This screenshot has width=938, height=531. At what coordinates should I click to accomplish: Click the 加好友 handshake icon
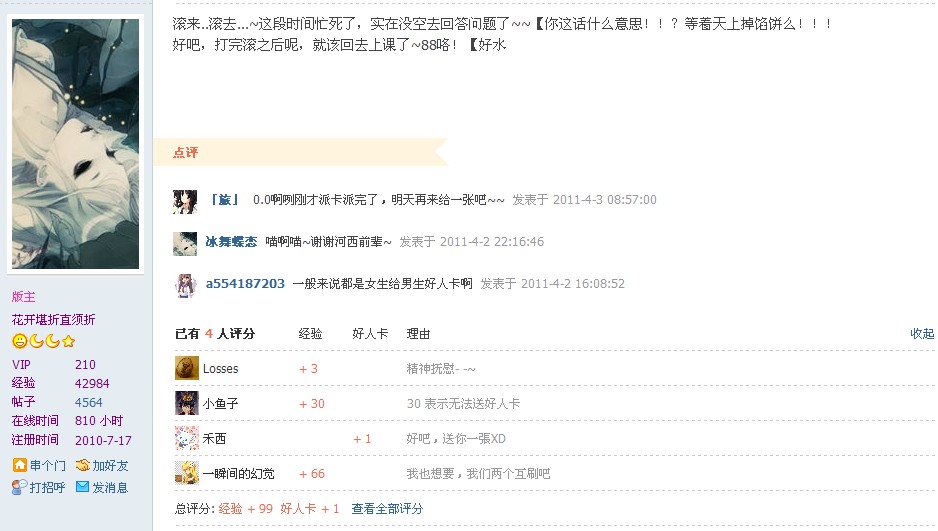83,465
